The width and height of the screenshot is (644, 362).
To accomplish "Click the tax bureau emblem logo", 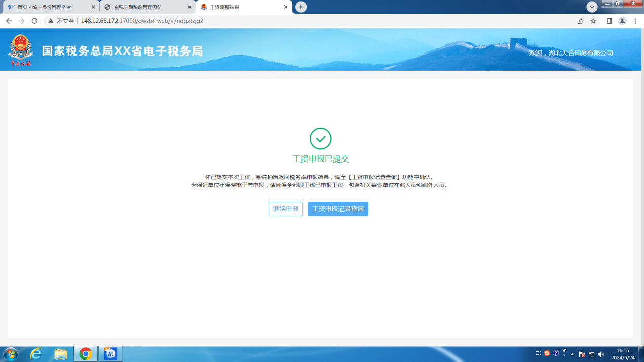I will (21, 51).
